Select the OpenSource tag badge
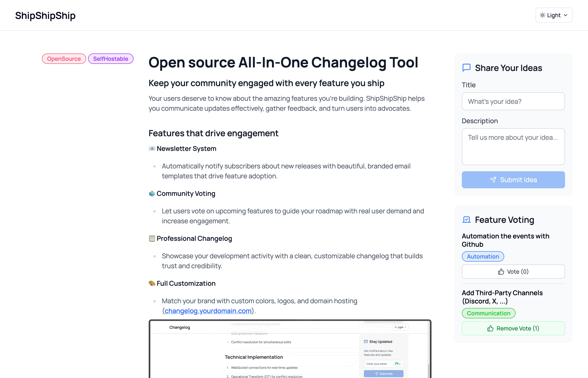The image size is (588, 378). click(64, 59)
